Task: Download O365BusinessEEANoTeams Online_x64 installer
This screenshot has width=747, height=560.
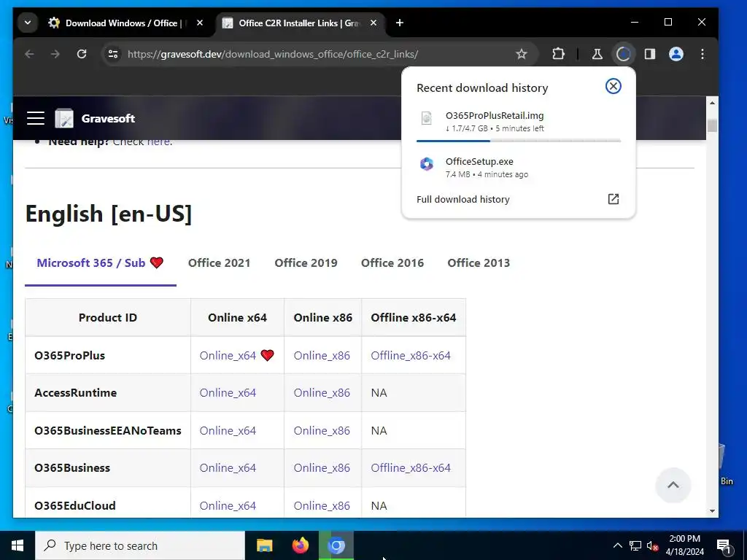Action: pos(228,430)
